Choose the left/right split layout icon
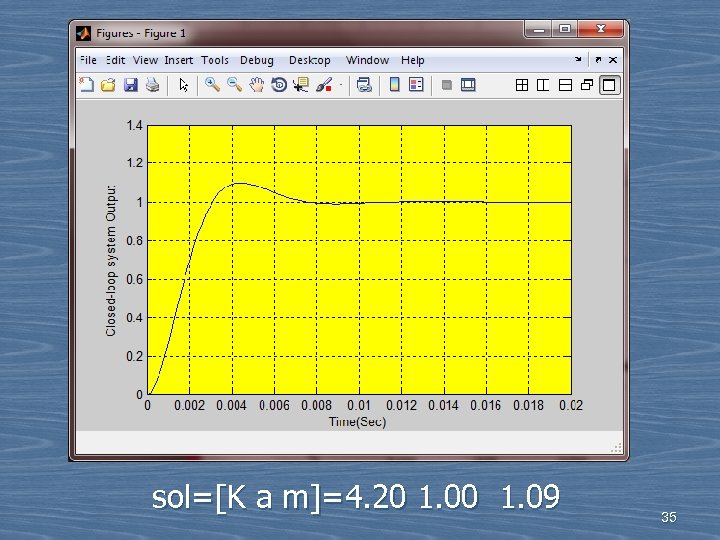 tap(543, 85)
